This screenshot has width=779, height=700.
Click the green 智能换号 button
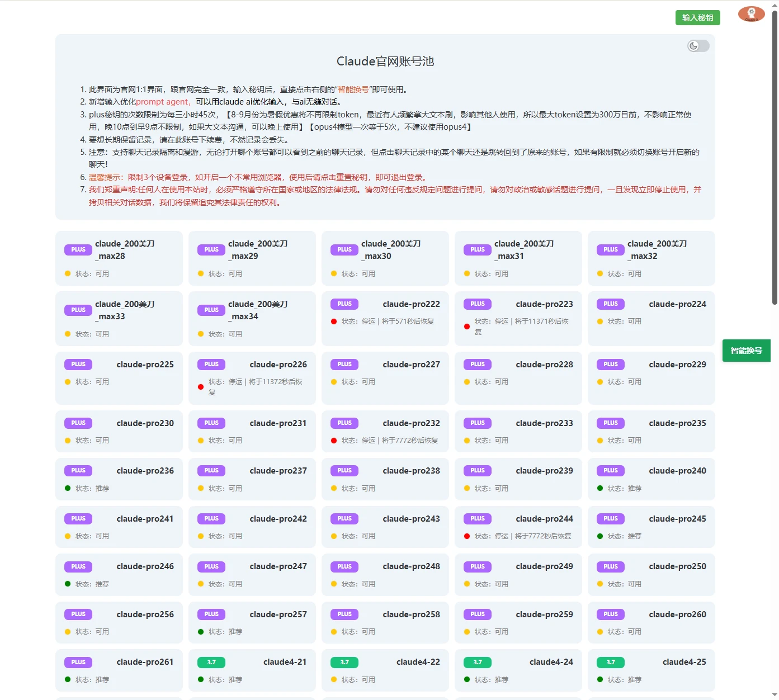746,351
